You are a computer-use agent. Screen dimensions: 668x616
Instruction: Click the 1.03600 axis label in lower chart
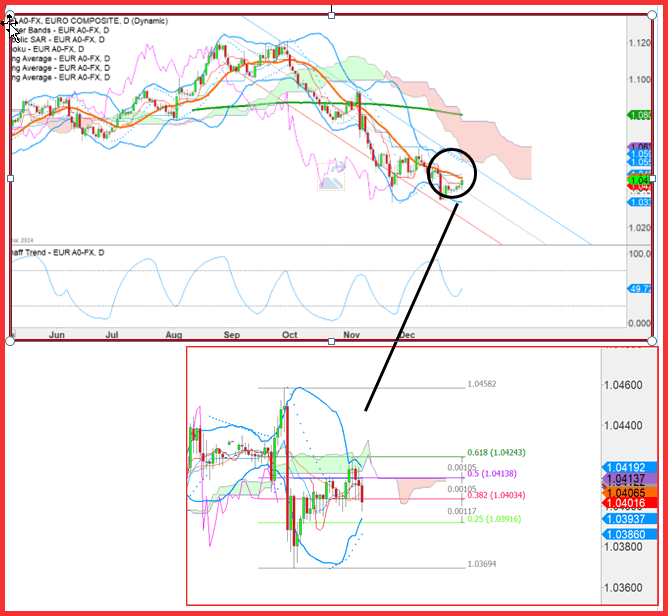point(623,588)
